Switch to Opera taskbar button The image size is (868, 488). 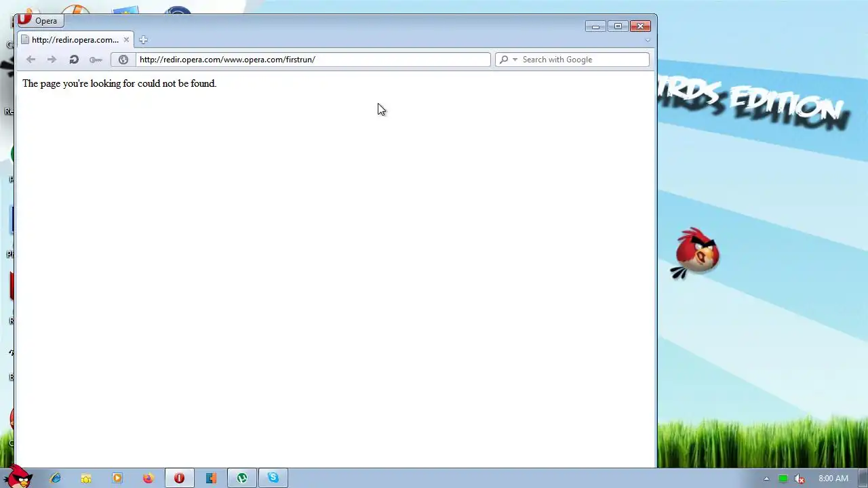[x=179, y=479]
